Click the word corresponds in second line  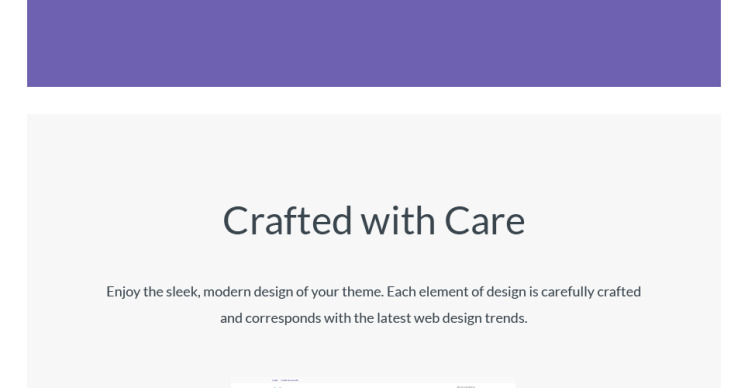[x=283, y=318]
